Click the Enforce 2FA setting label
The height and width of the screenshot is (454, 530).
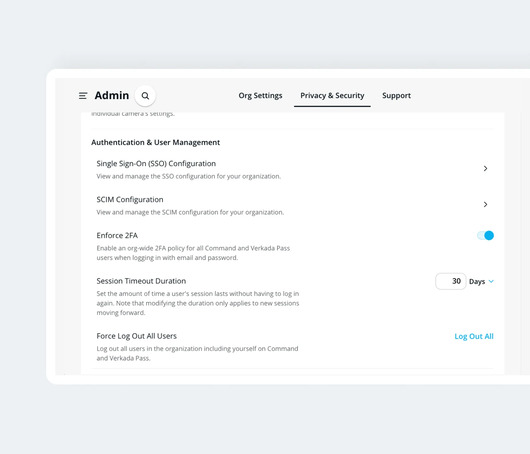[x=117, y=235]
